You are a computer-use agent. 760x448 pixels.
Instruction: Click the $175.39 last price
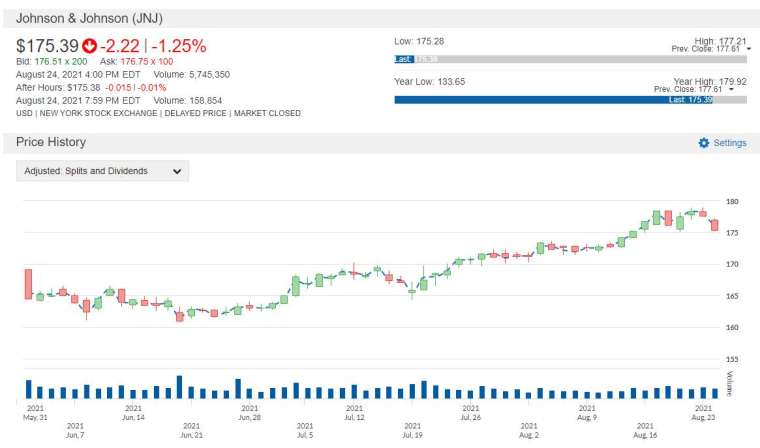pos(47,46)
